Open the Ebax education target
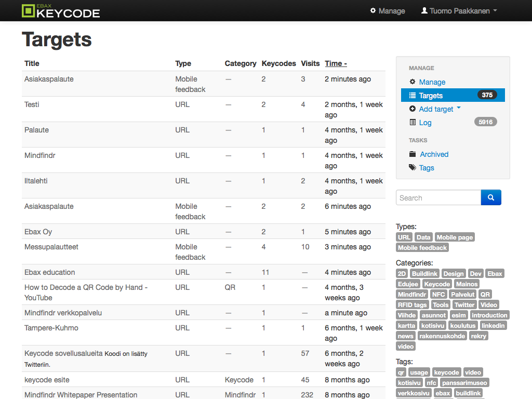532x399 pixels. coord(49,272)
